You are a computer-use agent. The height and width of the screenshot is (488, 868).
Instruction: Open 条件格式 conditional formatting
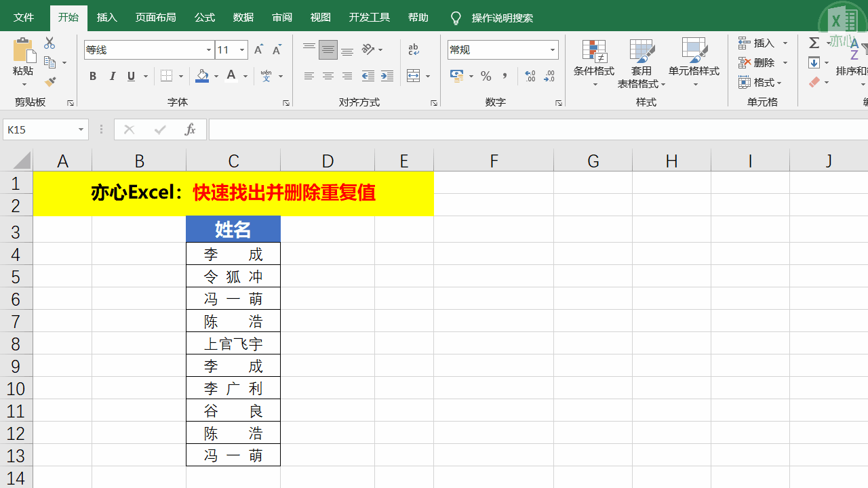click(594, 64)
